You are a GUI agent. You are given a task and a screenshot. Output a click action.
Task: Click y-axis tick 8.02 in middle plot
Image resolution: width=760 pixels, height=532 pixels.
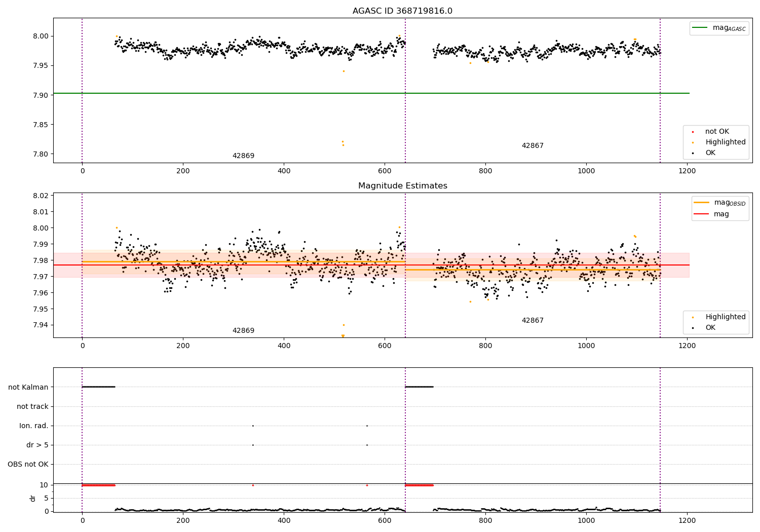coord(42,196)
